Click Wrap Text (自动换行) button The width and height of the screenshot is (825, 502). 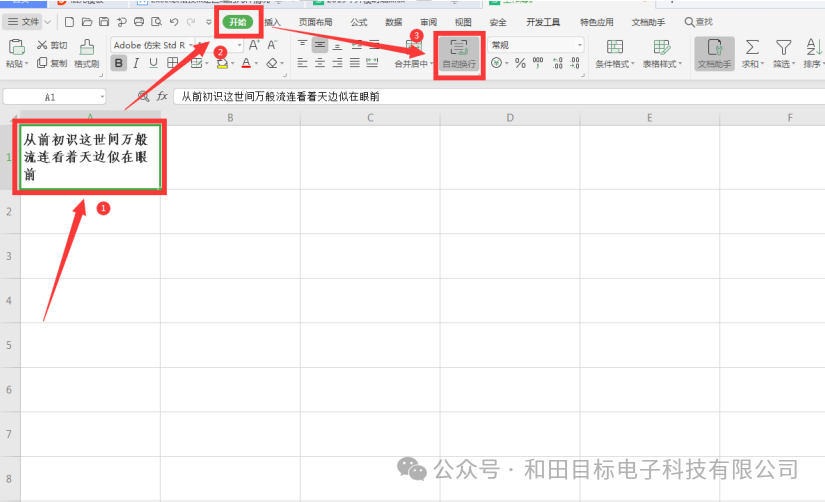tap(459, 54)
